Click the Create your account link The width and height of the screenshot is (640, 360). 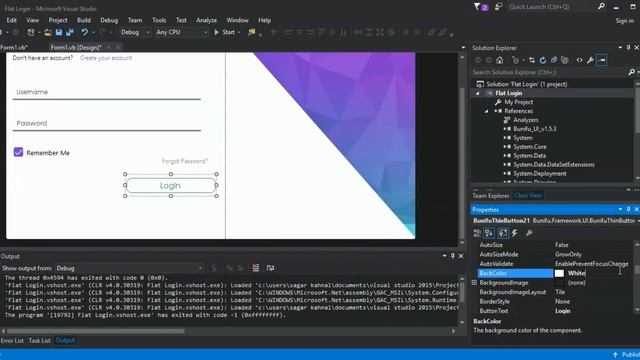[x=106, y=58]
